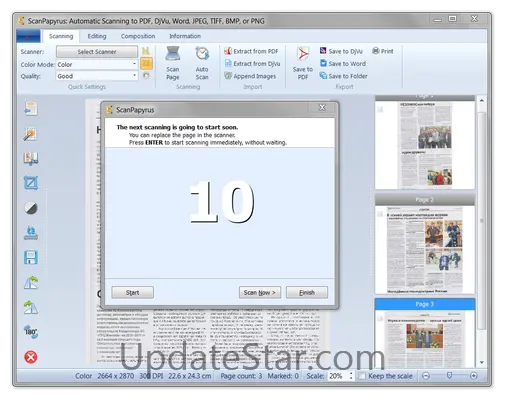Click the small round icon beside the Quality dropdown
The height and width of the screenshot is (400, 505).
[146, 76]
